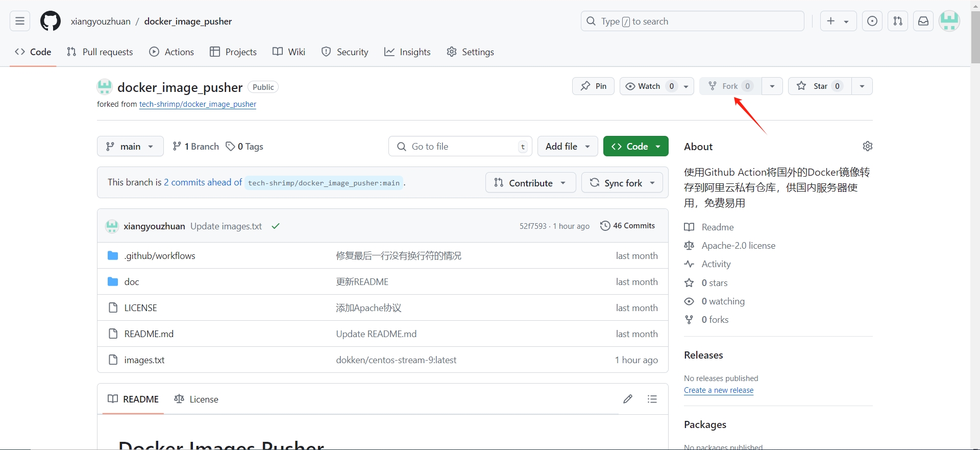Screen dimensions: 980x450
Task: Open the Add file dropdown
Action: (567, 147)
